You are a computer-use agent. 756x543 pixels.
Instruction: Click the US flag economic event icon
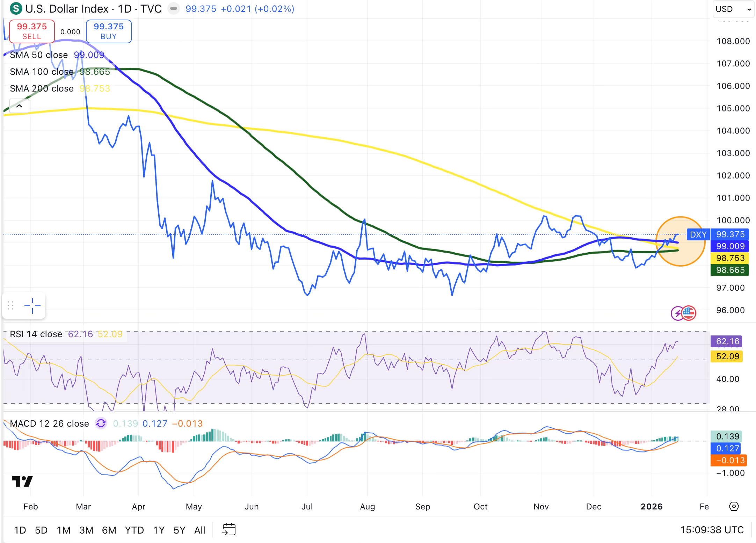pyautogui.click(x=689, y=313)
